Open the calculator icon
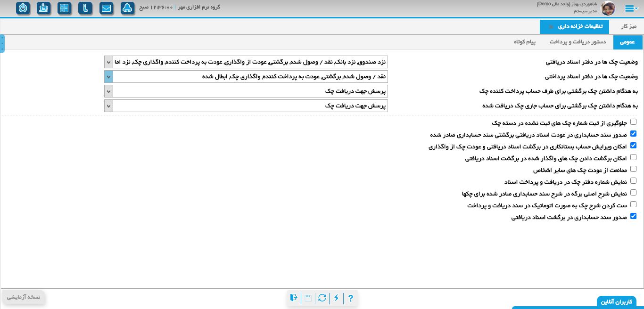Viewport: 644px width, 309px height. click(x=64, y=8)
